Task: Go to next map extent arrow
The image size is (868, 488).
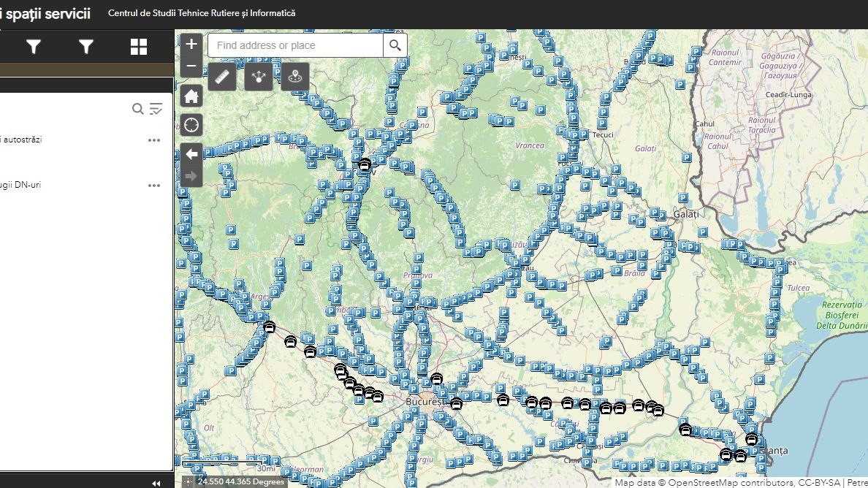Action: click(x=191, y=176)
